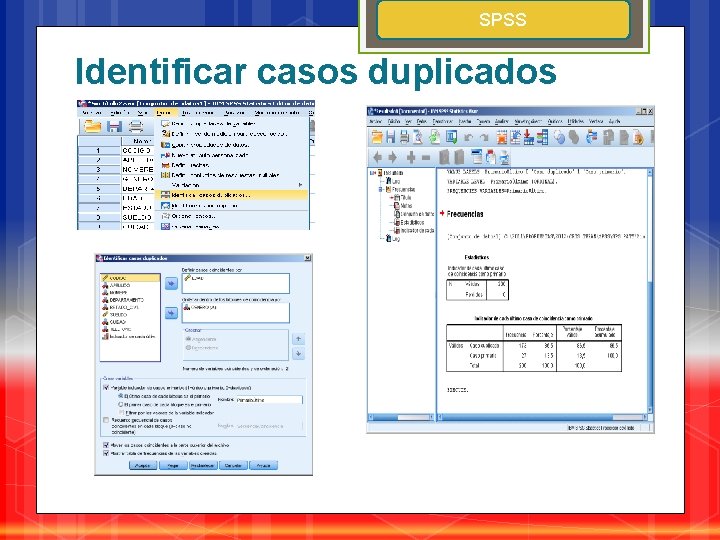The image size is (720, 540).
Task: Click the Open folder icon in Data Editor toolbar
Action: [92, 126]
